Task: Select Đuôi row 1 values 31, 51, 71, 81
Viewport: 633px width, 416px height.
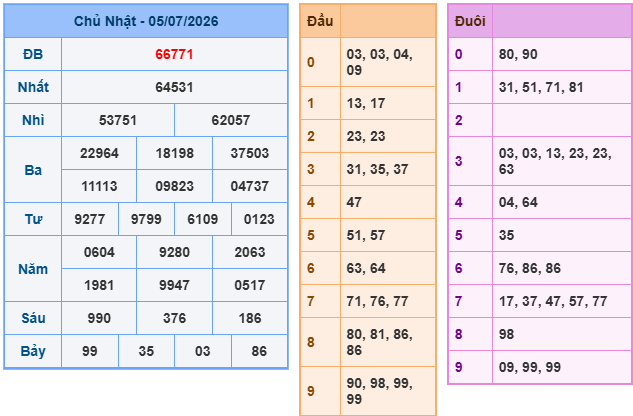Action: [x=541, y=87]
